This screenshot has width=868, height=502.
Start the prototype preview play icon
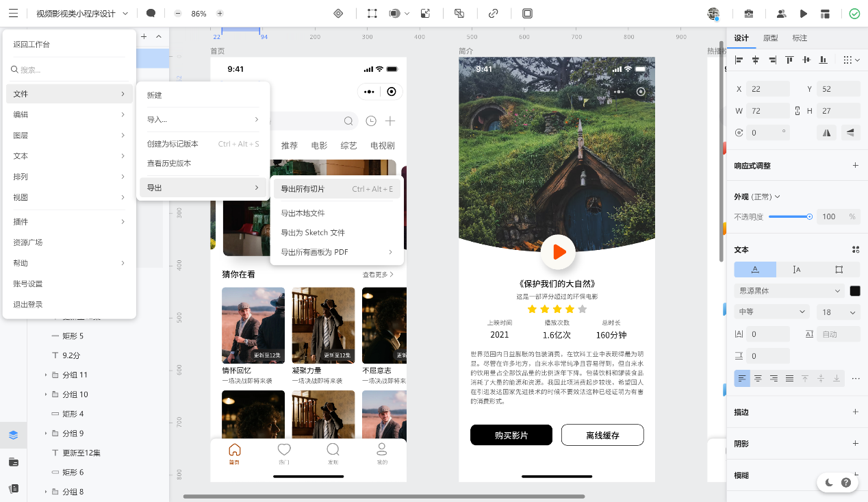coord(804,13)
